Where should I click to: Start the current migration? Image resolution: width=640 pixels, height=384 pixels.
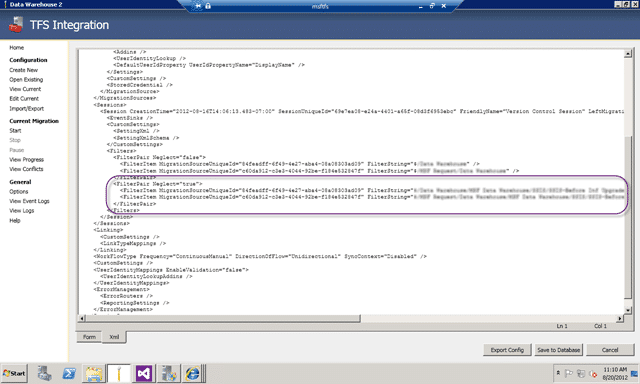click(15, 131)
